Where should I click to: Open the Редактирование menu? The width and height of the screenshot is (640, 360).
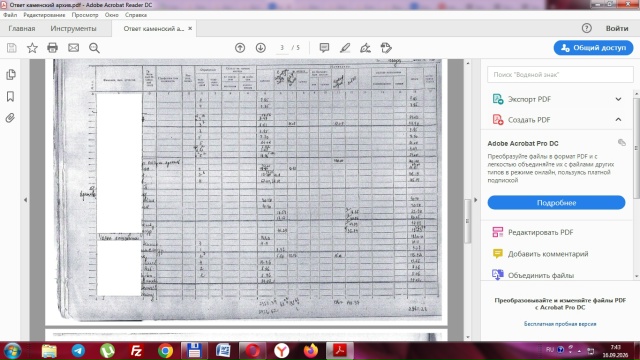click(44, 15)
